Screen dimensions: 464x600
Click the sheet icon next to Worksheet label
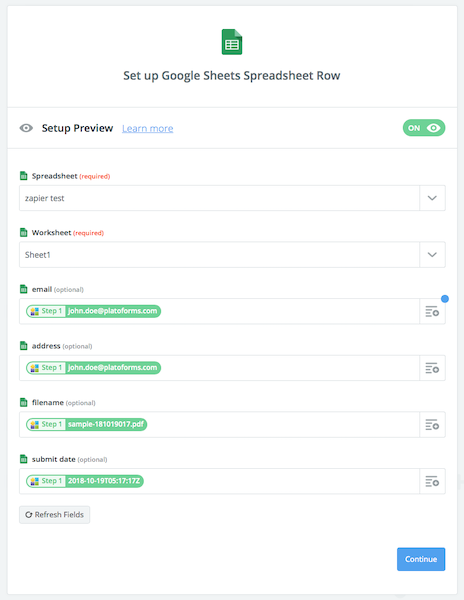pos(24,233)
